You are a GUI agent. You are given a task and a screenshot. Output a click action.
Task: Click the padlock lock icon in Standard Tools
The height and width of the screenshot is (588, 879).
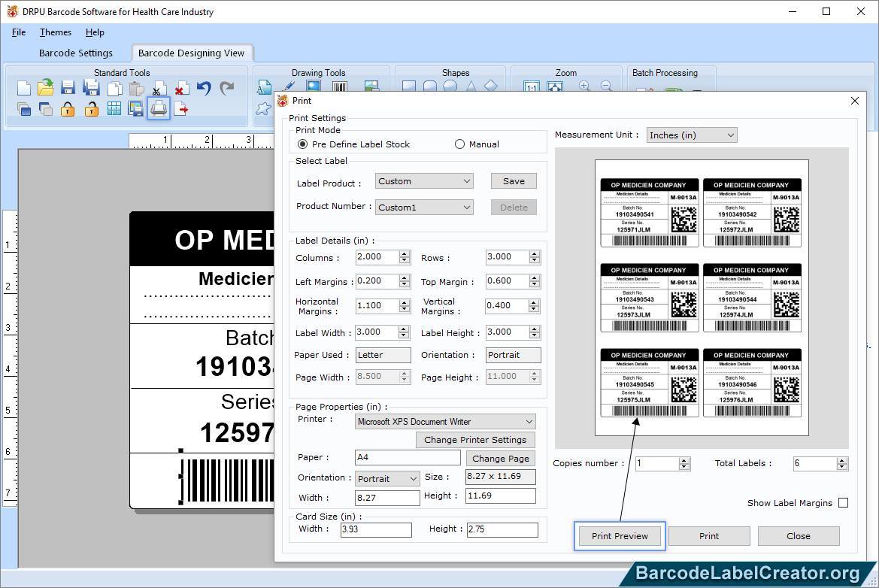[66, 108]
